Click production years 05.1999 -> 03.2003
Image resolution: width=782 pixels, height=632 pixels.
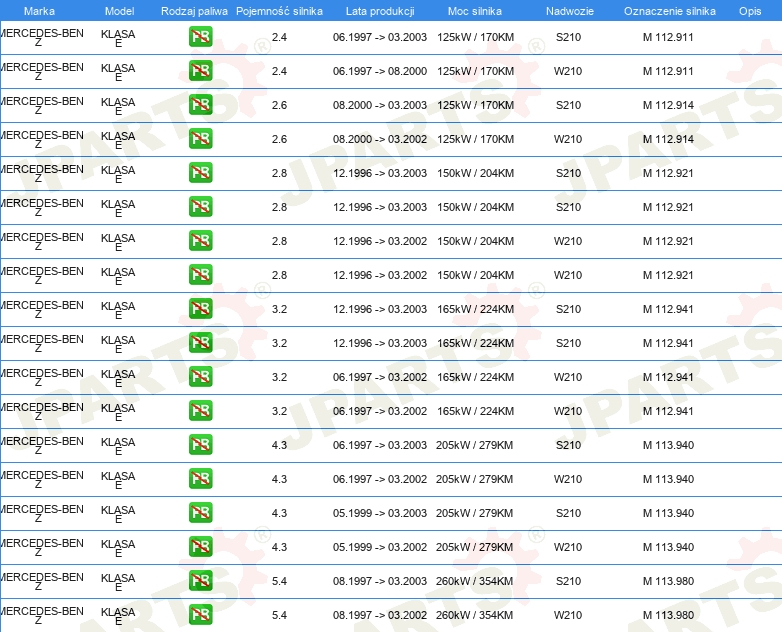[380, 513]
